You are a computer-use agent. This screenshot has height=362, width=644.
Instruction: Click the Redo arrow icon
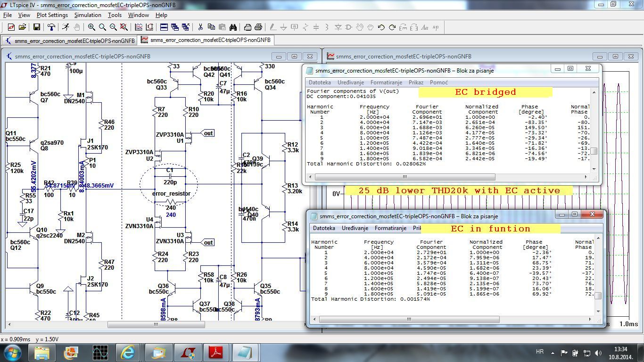[x=392, y=27]
